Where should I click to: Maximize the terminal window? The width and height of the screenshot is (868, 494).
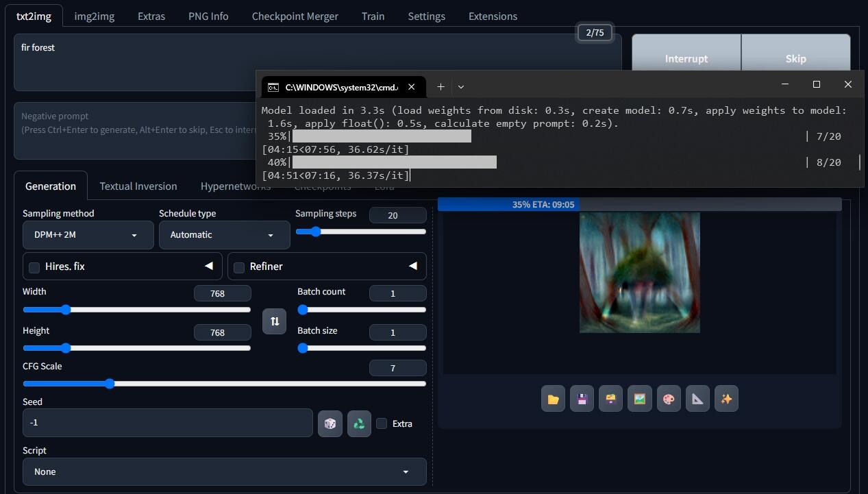(x=816, y=84)
